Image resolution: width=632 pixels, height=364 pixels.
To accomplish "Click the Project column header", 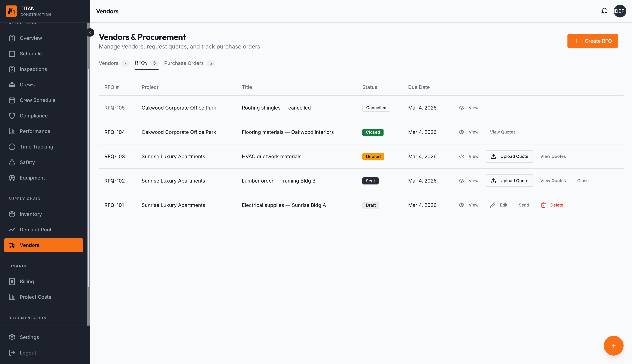I will click(150, 87).
